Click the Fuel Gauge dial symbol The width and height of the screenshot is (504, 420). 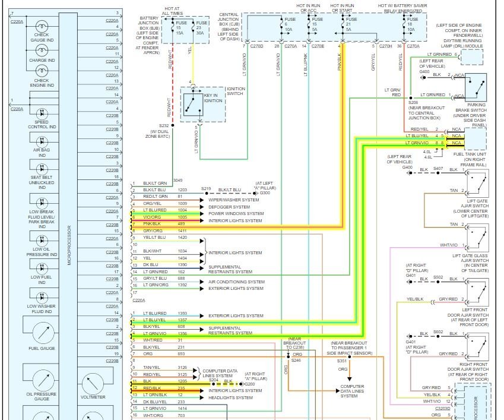coord(44,333)
